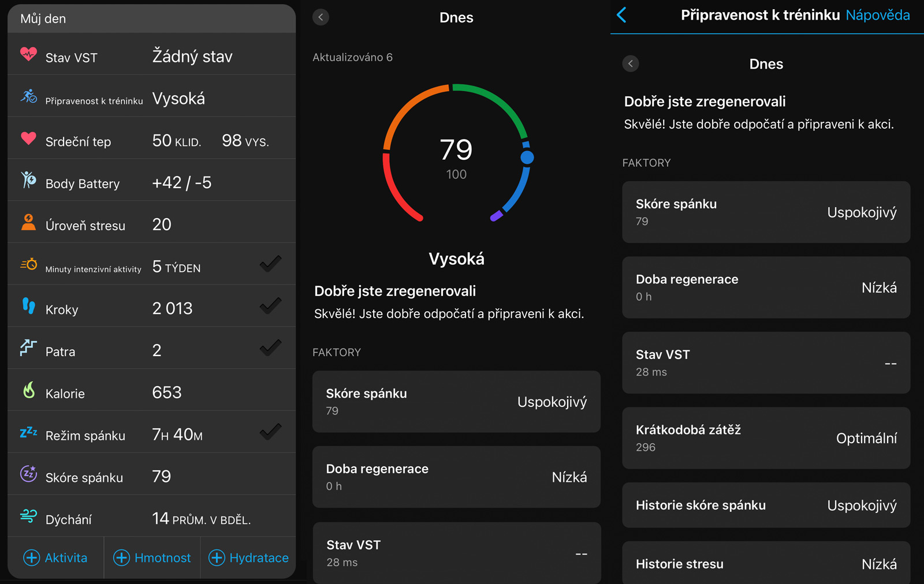
Task: Go to previous day in right Dnes panel
Action: pos(631,63)
